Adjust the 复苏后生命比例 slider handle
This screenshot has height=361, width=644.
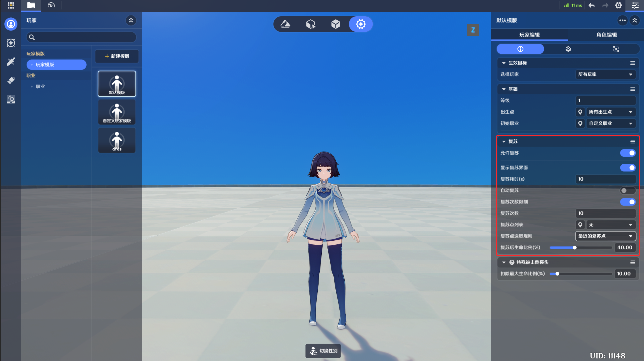[575, 248]
